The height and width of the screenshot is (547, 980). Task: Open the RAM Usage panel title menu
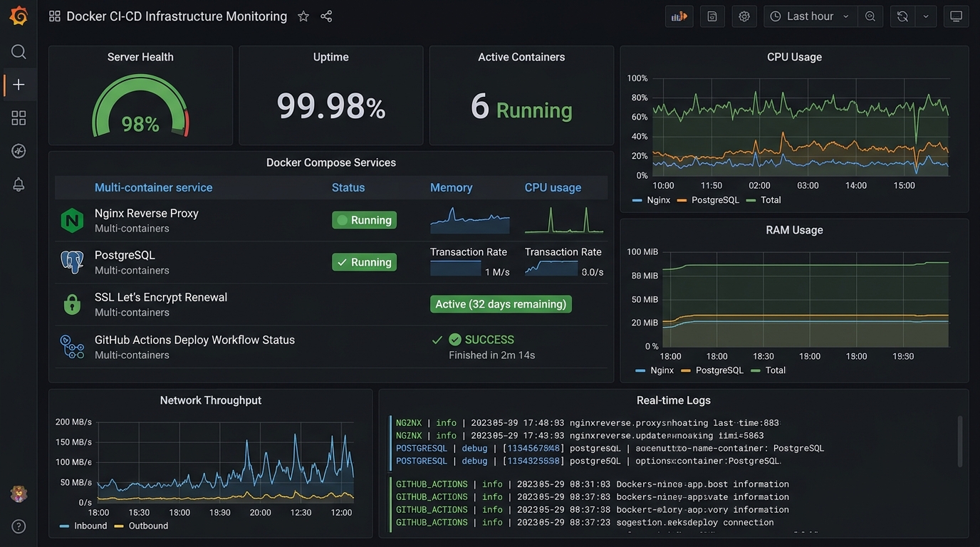tap(794, 230)
